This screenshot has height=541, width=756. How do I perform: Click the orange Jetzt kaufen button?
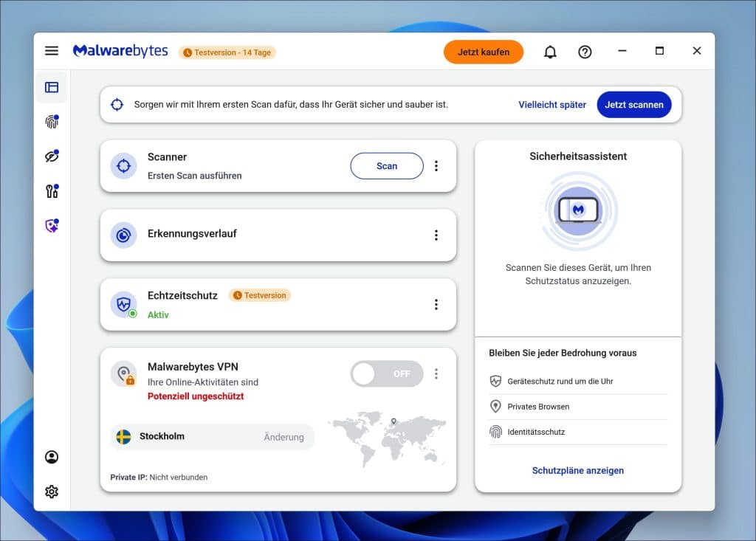(x=484, y=52)
